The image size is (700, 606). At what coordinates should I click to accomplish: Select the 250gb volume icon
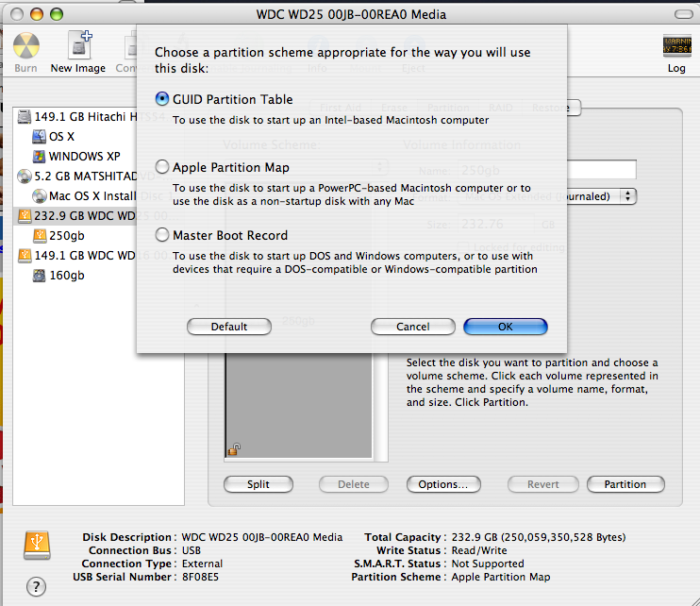point(40,236)
